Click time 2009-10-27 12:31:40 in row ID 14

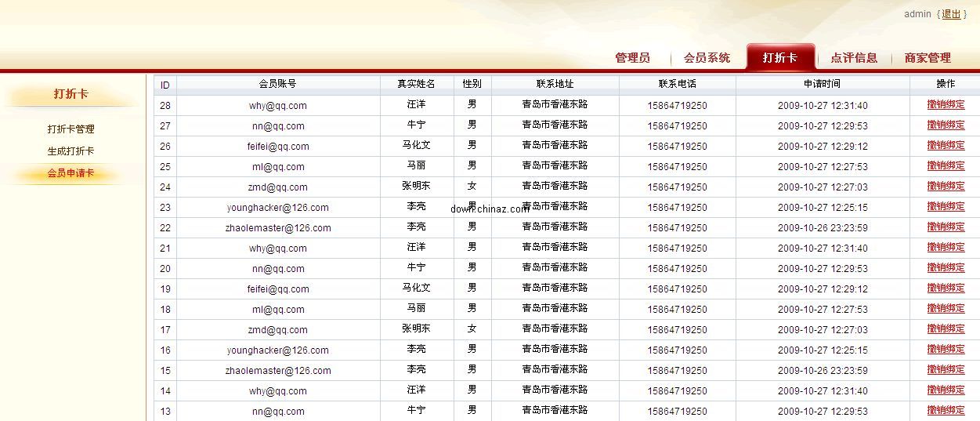[x=823, y=391]
